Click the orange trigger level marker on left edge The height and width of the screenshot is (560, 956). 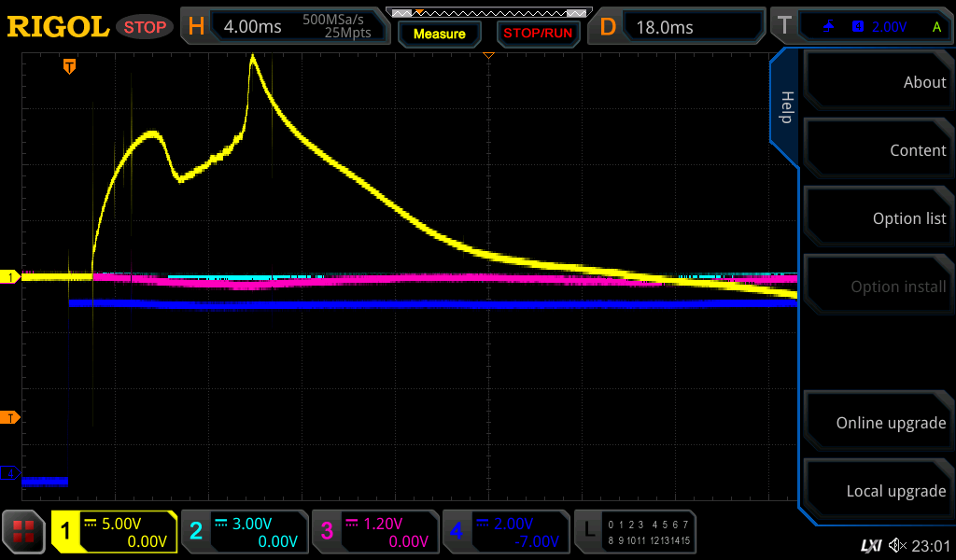tap(11, 417)
